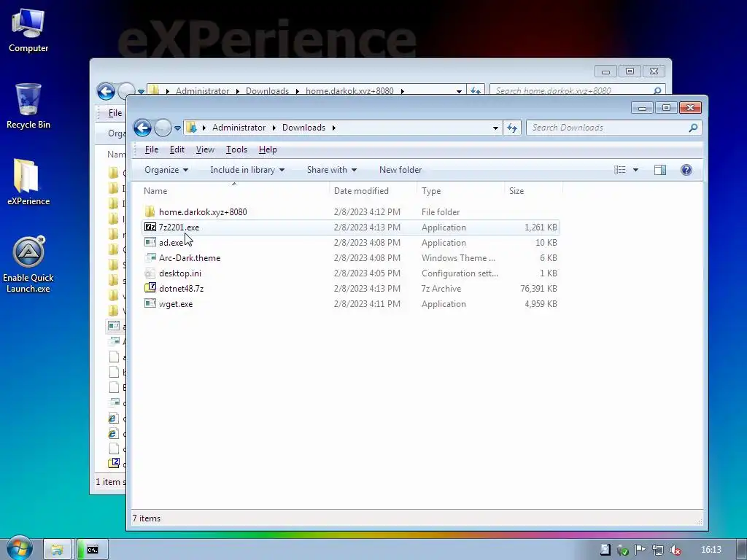Viewport: 747px width, 560px height.
Task: Click Downloads breadcrumb in the background window
Action: pyautogui.click(x=267, y=91)
